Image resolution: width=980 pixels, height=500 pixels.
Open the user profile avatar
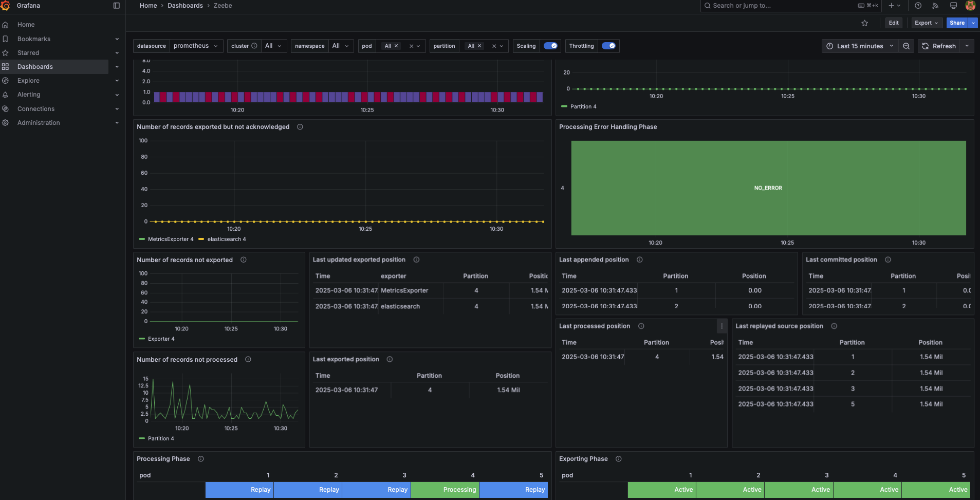970,6
